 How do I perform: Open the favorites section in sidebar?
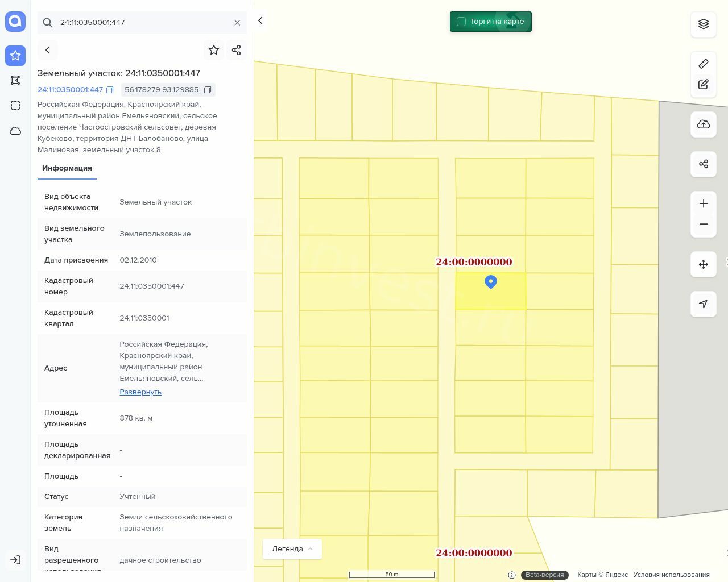[x=15, y=55]
